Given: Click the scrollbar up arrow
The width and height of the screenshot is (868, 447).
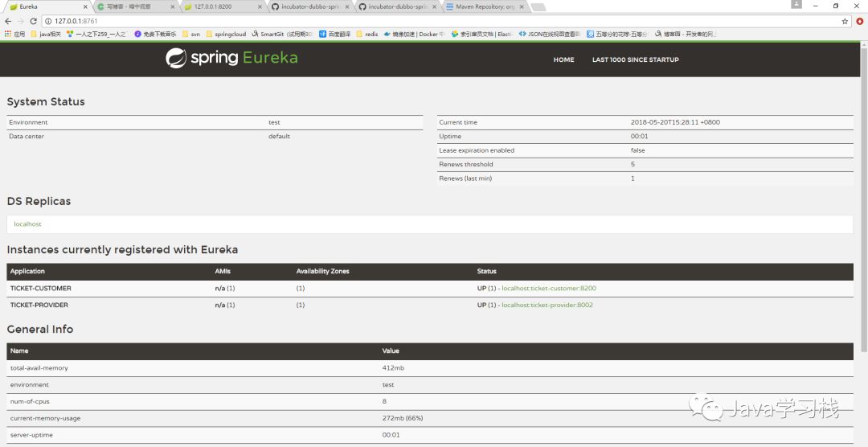Looking at the screenshot, I should coord(863,45).
